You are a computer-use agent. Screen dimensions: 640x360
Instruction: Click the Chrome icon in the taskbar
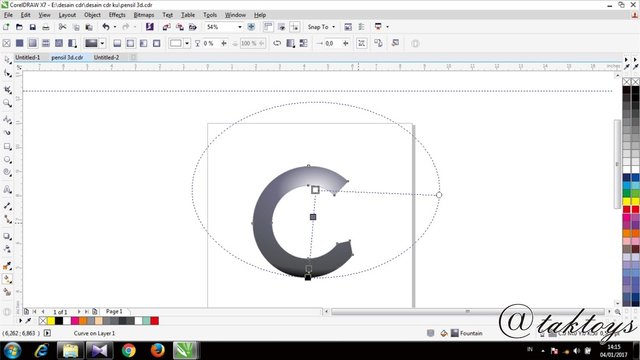pos(129,350)
